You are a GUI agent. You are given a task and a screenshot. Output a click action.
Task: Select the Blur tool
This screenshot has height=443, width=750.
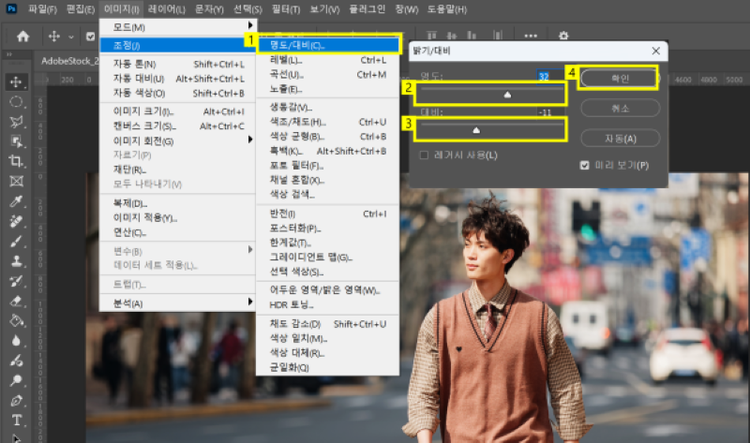click(x=16, y=341)
